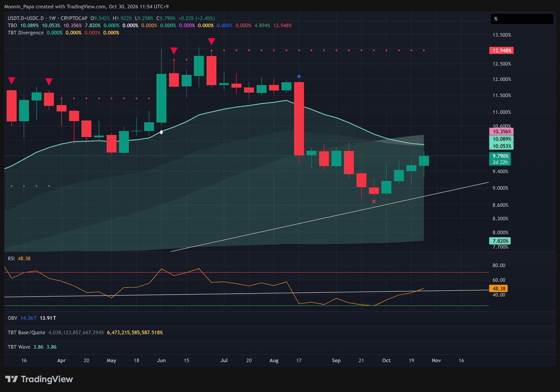Viewport: 560px width, 392px height.
Task: Click the 10.053% tag on price axis
Action: [x=501, y=146]
